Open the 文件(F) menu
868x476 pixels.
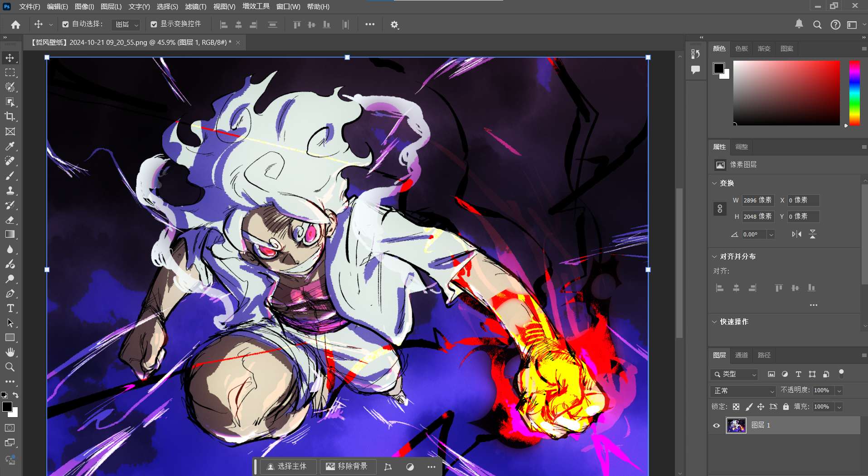29,6
